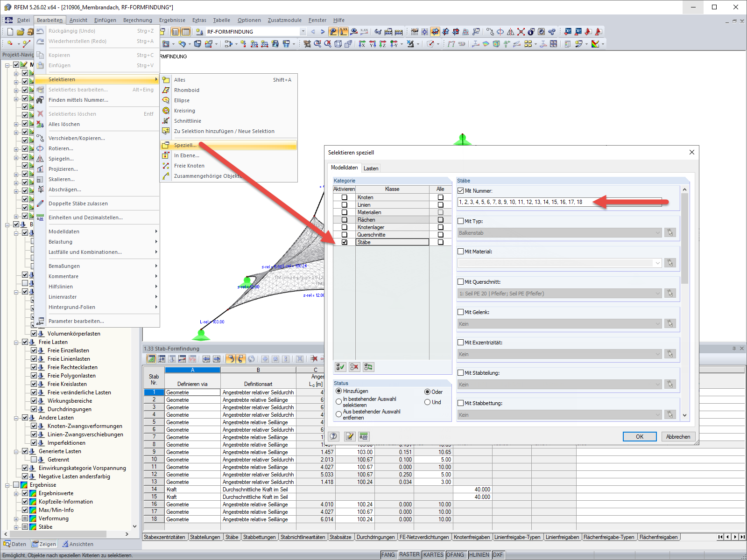747x560 pixels.
Task: Switch to the Lasten tab in dialog
Action: [371, 168]
